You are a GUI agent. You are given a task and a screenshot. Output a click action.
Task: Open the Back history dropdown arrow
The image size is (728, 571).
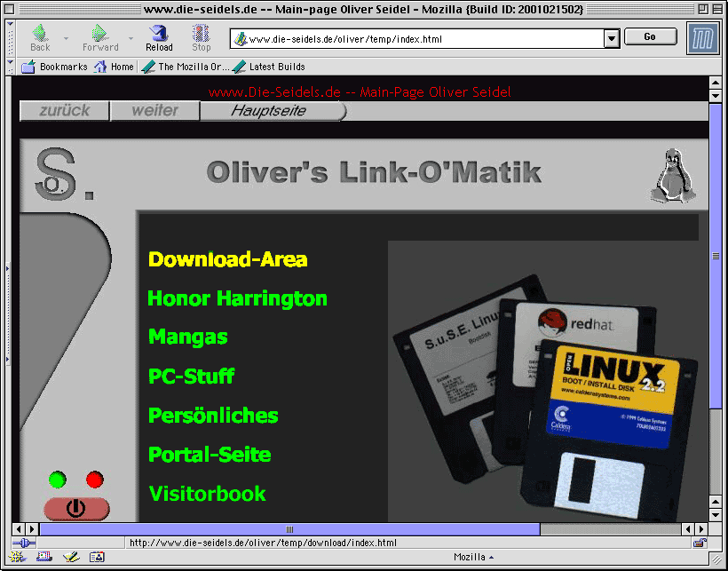(x=66, y=38)
